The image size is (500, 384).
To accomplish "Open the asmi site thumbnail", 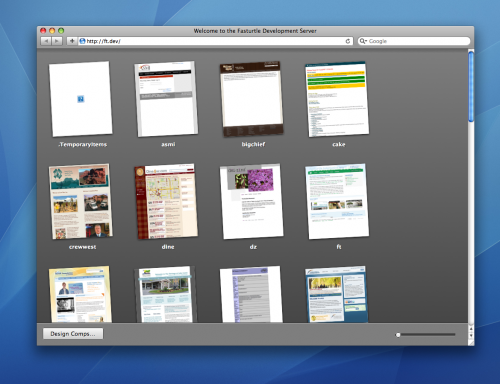I will [x=166, y=99].
